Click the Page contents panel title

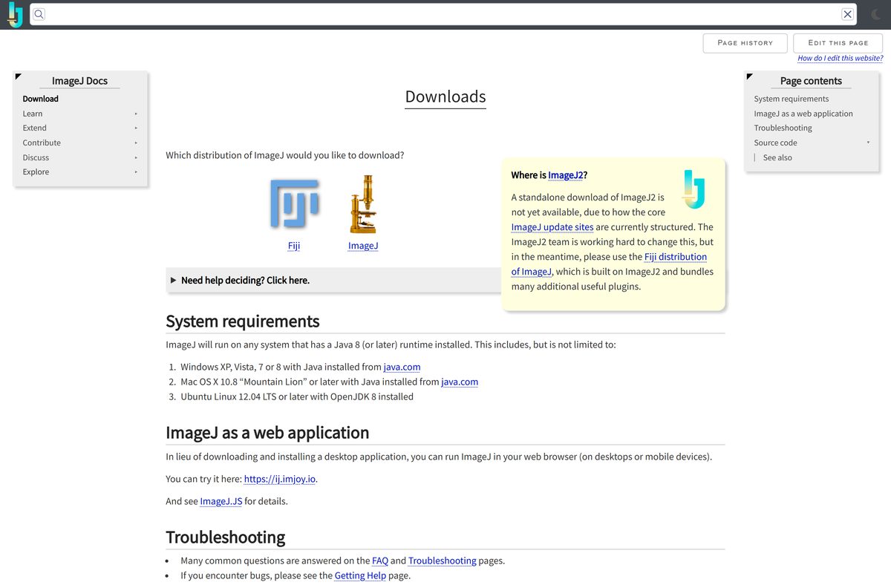click(811, 81)
